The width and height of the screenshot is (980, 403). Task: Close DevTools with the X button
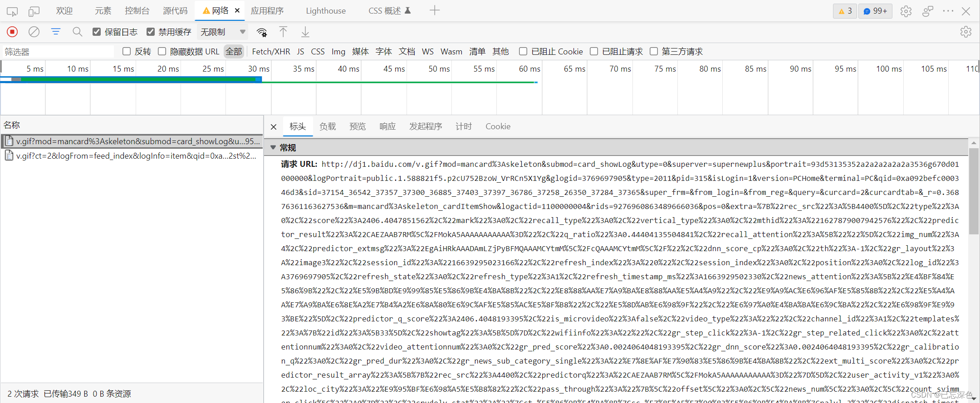pyautogui.click(x=966, y=11)
